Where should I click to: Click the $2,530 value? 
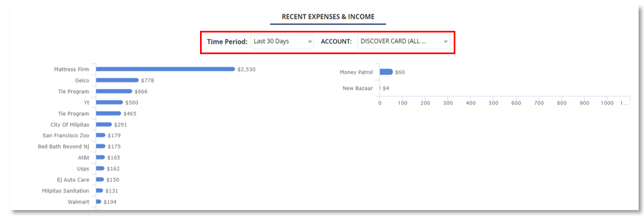point(247,69)
